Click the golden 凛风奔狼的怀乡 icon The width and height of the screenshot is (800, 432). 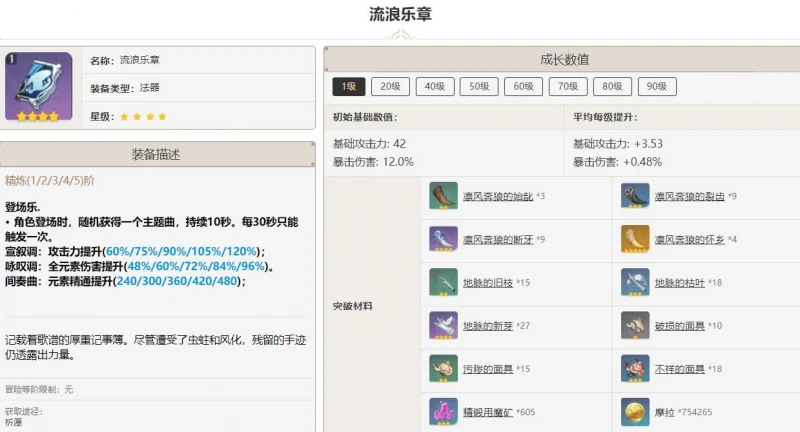[x=634, y=239]
